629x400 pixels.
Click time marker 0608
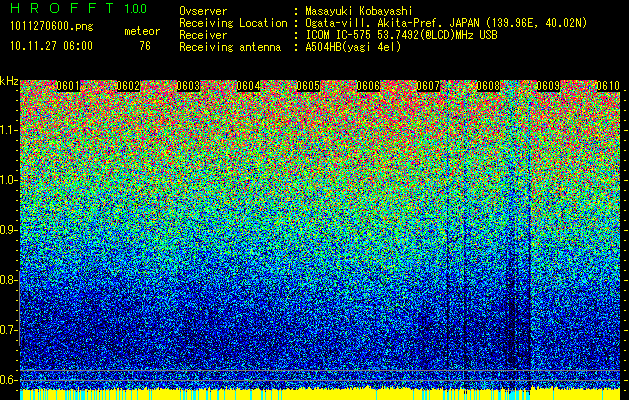click(488, 86)
